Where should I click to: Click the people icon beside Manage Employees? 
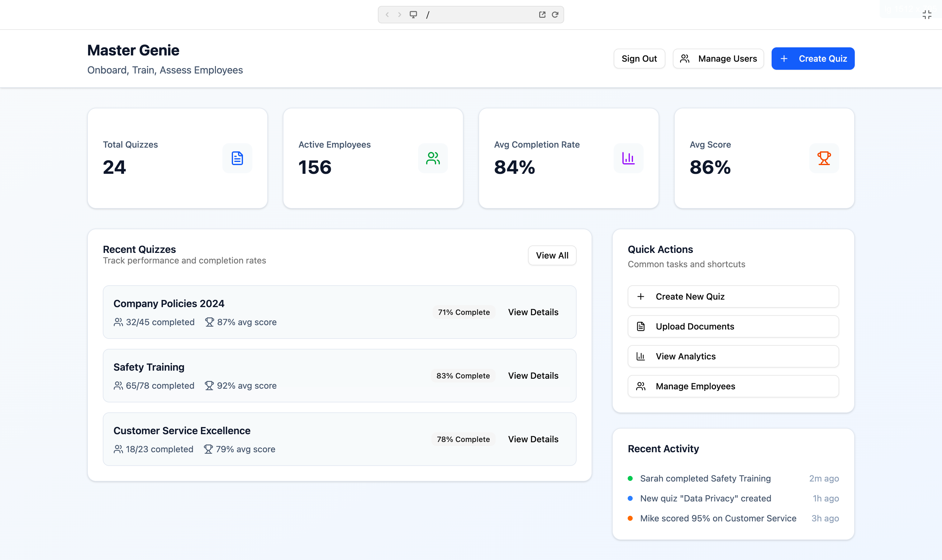[x=641, y=386]
